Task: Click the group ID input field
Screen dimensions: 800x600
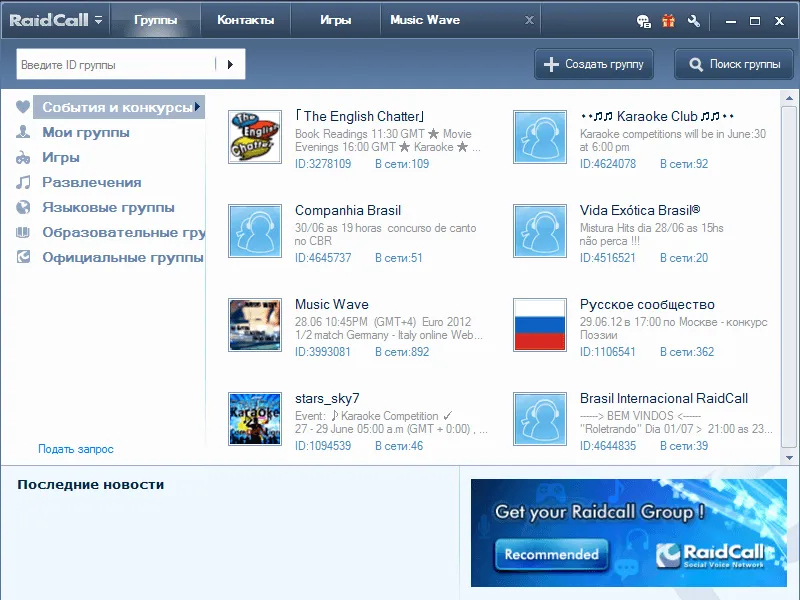Action: point(115,64)
